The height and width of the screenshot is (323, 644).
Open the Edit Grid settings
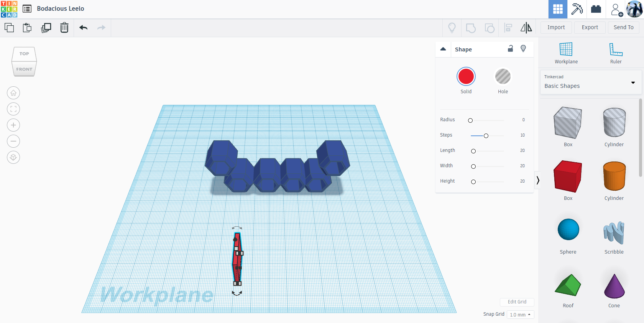click(x=517, y=302)
